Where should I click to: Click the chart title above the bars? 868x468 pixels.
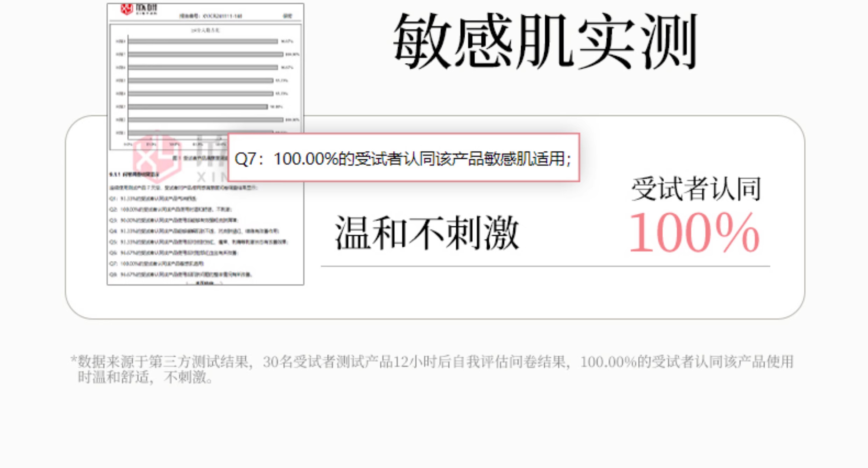205,30
